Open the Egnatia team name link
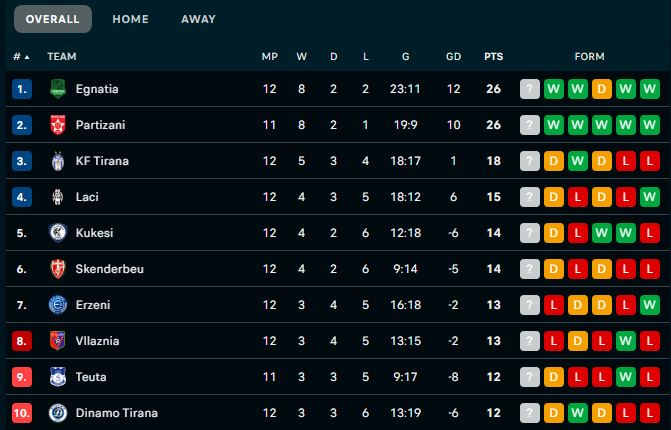 (x=97, y=89)
